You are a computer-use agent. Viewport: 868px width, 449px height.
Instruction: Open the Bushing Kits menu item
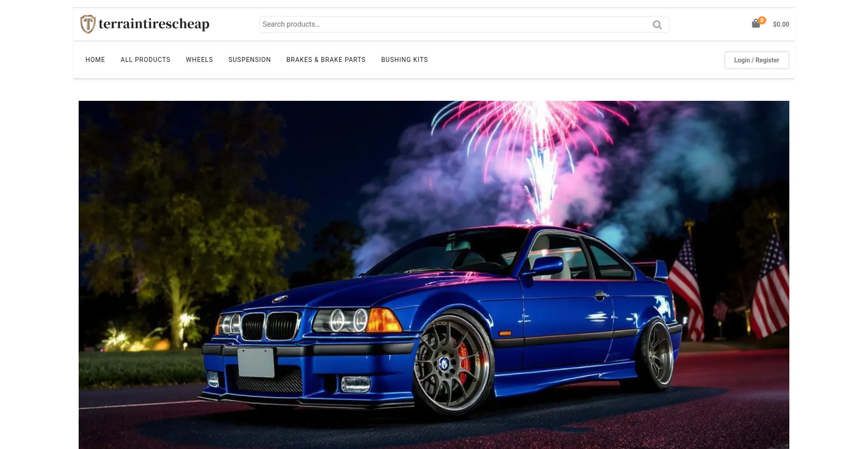[x=404, y=60]
